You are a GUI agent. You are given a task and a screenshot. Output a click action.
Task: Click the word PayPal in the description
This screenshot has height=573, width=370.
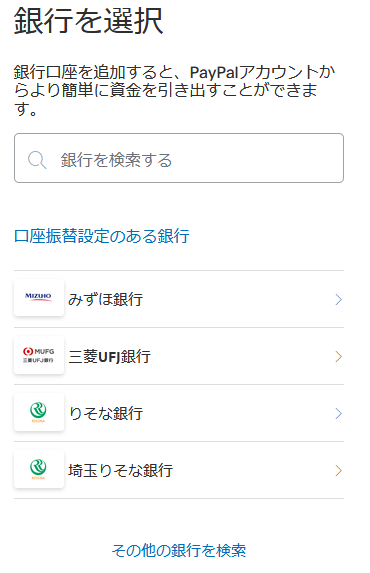click(x=214, y=72)
